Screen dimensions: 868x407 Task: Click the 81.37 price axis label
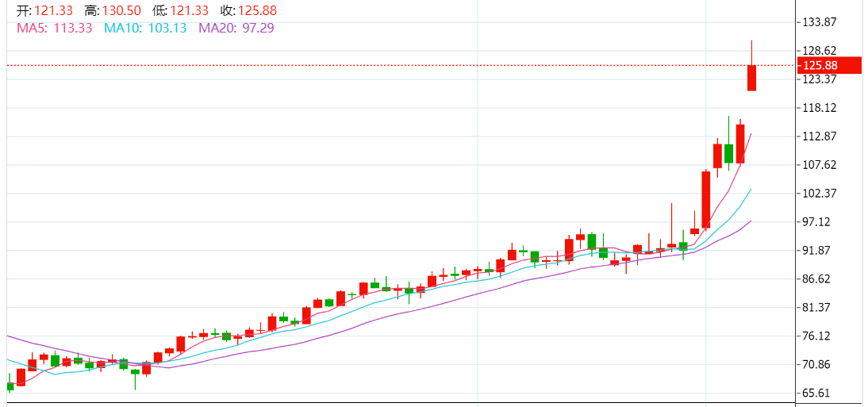(x=816, y=307)
